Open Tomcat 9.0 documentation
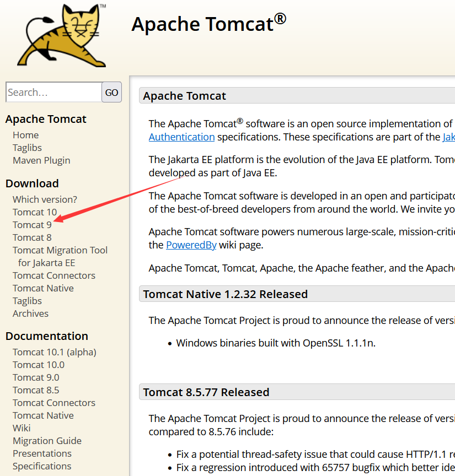The image size is (455, 476). 36,377
